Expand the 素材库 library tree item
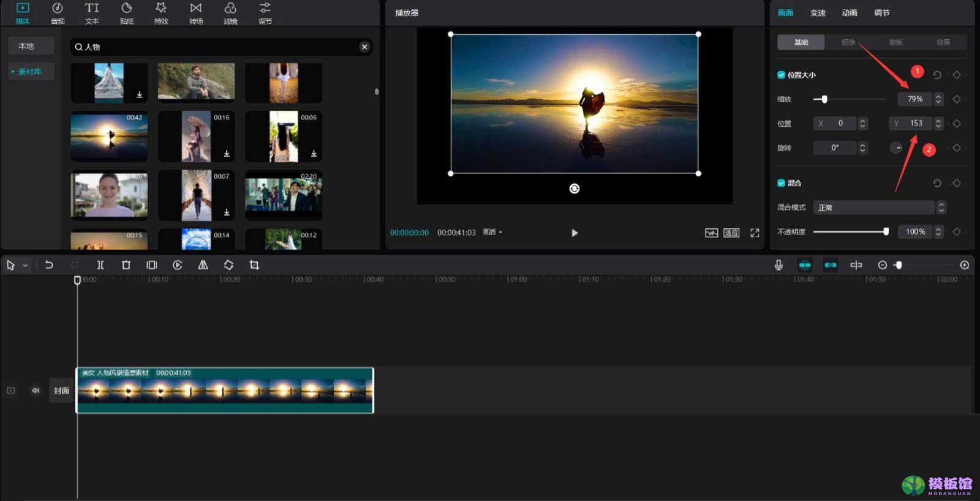 pos(31,72)
